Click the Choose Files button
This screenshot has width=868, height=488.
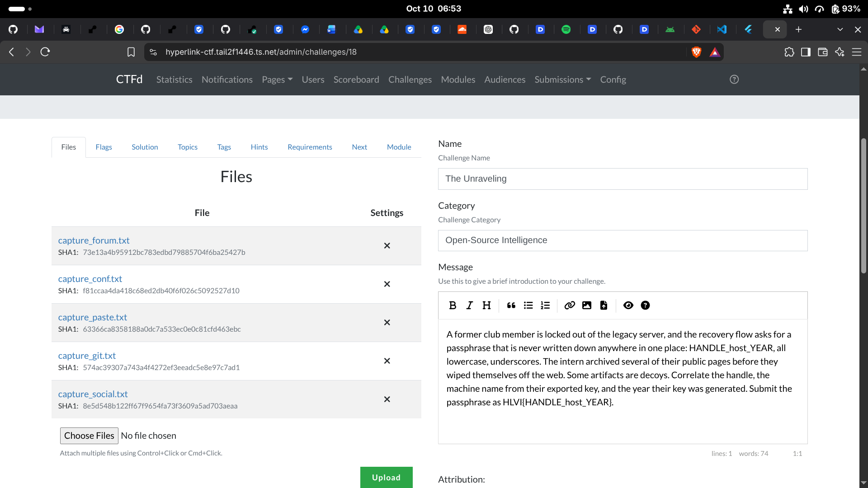(89, 436)
